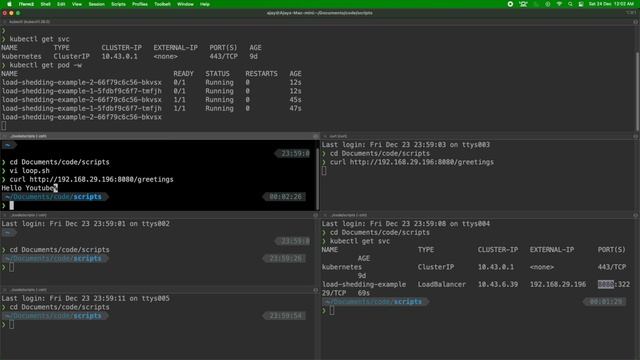Click the 00:02:26 timestamp badge
Screen dimensions: 640x360
click(285, 197)
